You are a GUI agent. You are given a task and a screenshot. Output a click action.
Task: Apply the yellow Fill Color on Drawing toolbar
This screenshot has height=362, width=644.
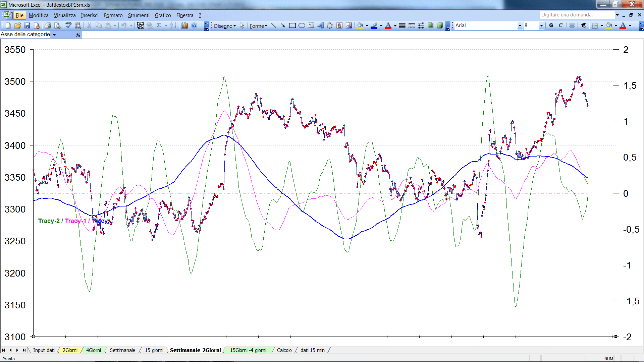360,25
